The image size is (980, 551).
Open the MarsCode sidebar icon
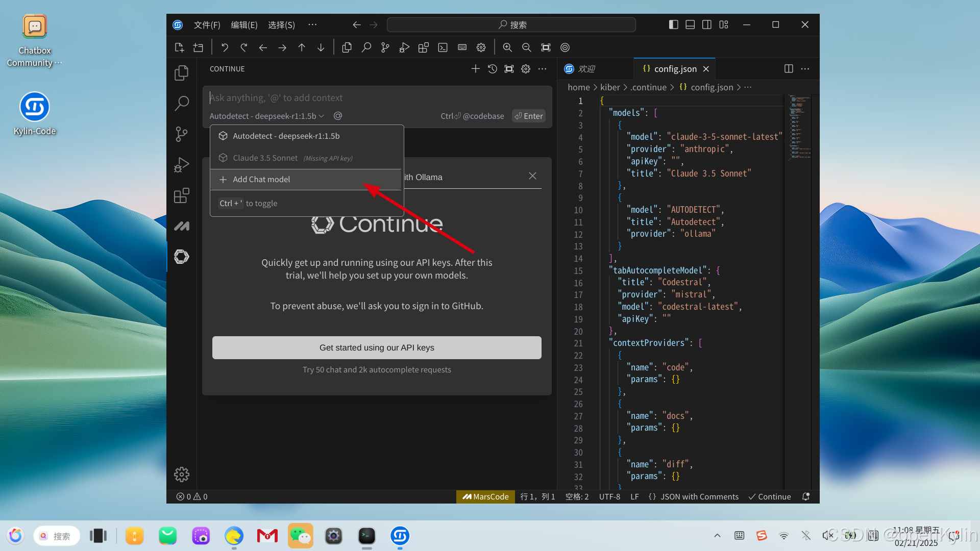click(182, 226)
